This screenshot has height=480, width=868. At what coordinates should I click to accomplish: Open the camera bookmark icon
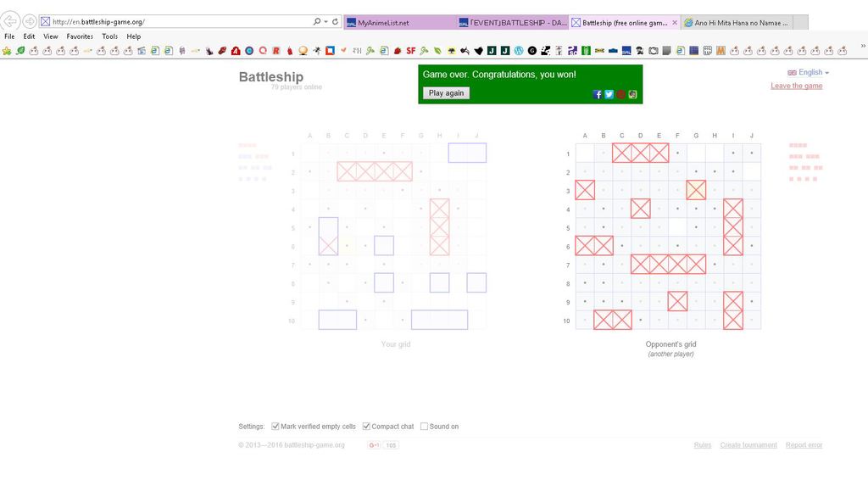tap(654, 51)
